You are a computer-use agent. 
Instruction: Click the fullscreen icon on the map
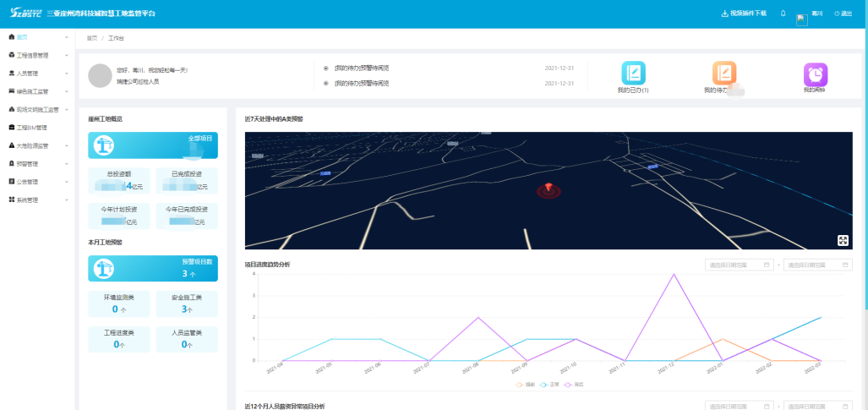pos(843,240)
